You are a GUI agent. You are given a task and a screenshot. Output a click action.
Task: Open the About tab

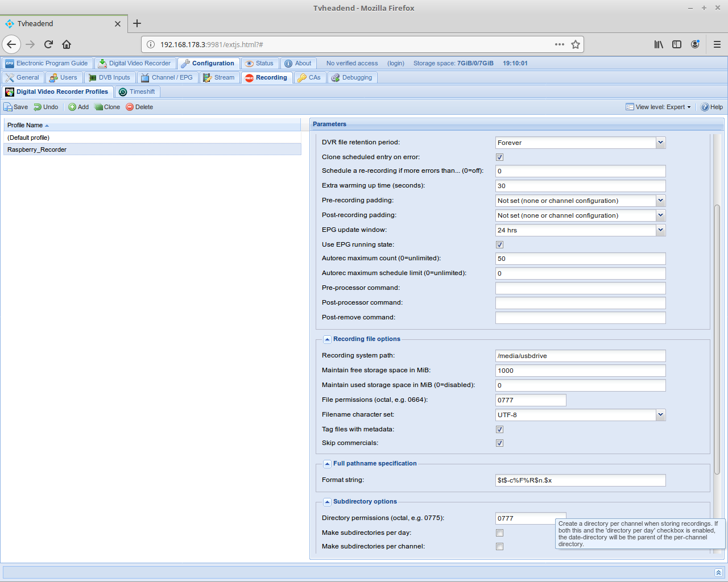point(298,63)
